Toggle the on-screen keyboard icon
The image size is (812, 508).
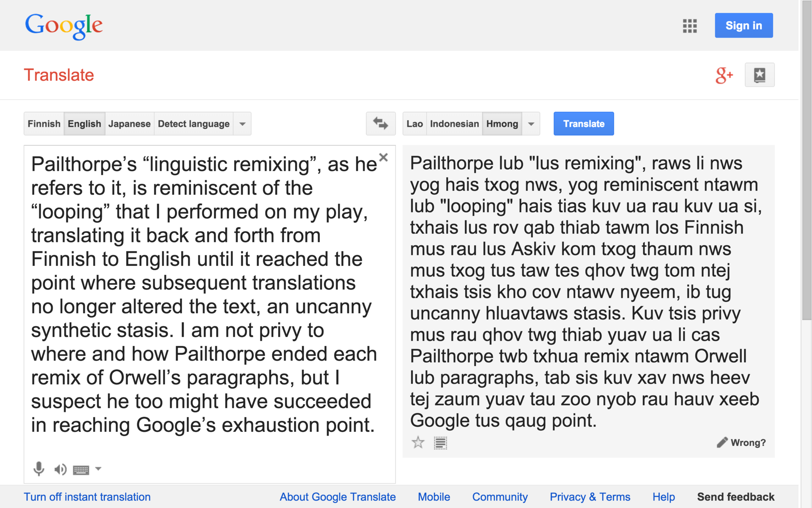tap(81, 469)
